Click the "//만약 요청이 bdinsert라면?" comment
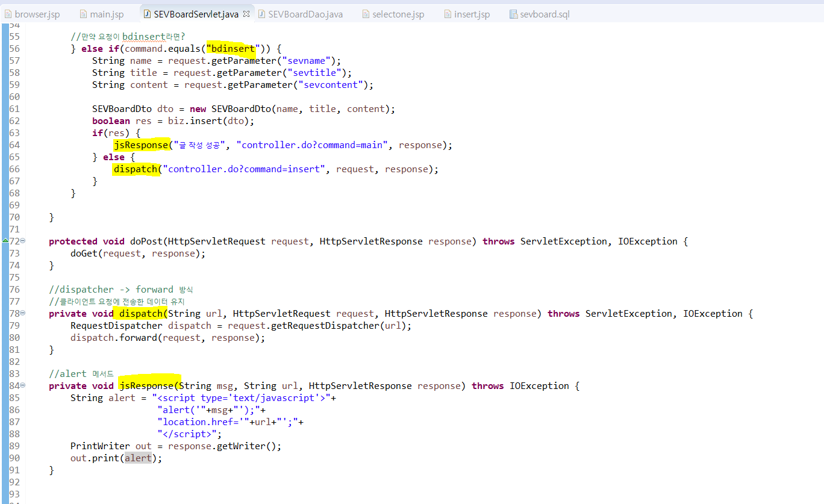The height and width of the screenshot is (504, 824). [x=128, y=36]
